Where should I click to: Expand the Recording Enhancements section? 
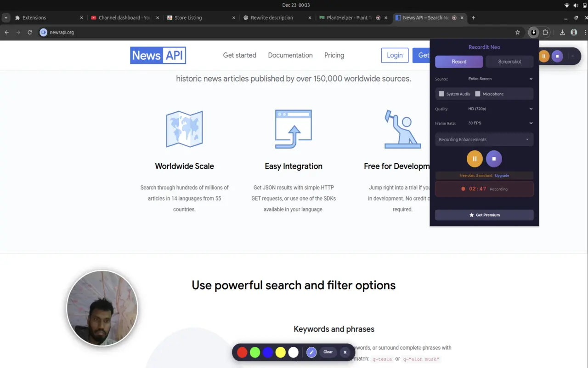tap(484, 139)
